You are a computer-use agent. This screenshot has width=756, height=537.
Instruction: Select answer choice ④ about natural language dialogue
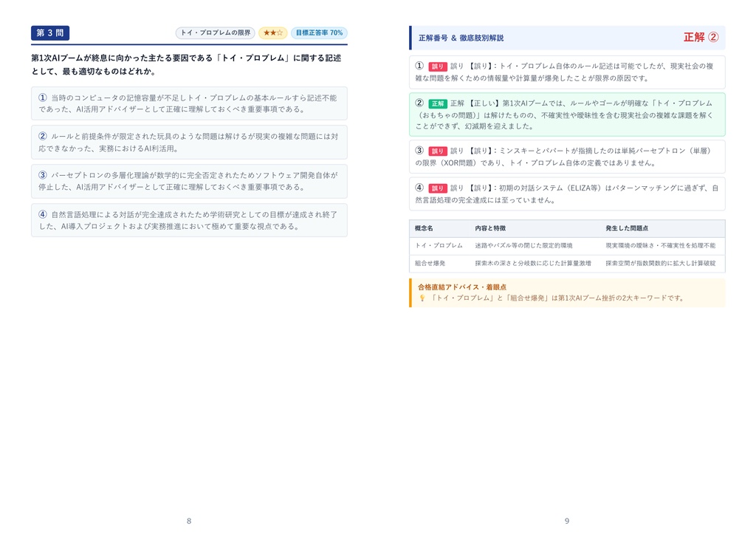[x=189, y=220]
